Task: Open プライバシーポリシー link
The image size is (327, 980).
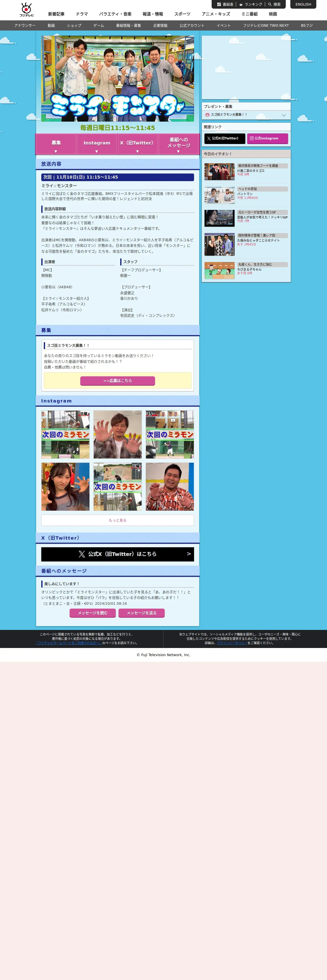Action: coord(232,643)
